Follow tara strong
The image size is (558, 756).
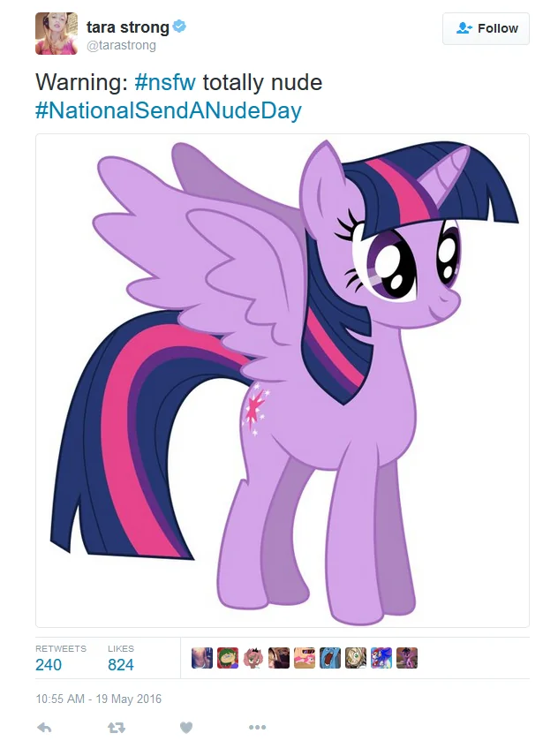coord(486,28)
